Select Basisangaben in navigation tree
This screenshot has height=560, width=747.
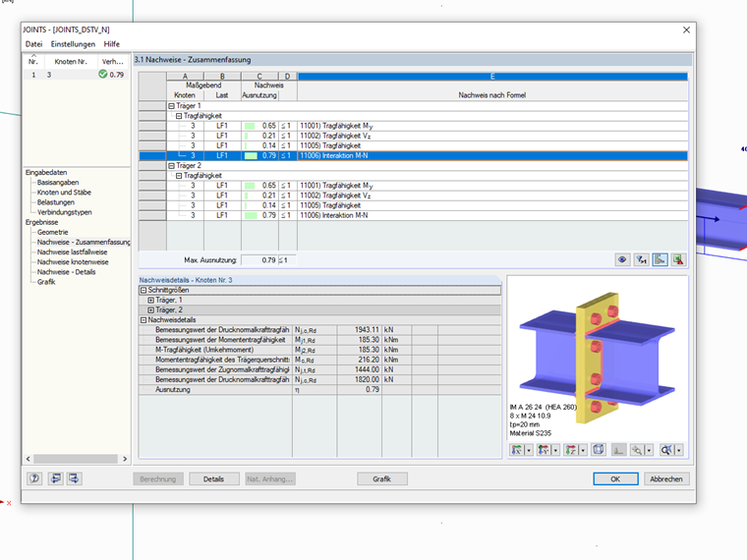click(x=58, y=183)
